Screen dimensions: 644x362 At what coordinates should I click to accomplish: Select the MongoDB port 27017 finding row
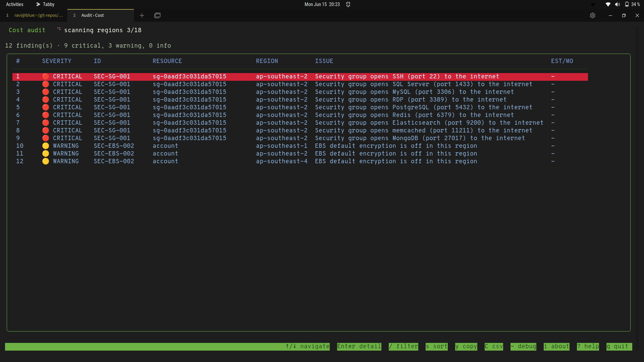click(x=300, y=138)
